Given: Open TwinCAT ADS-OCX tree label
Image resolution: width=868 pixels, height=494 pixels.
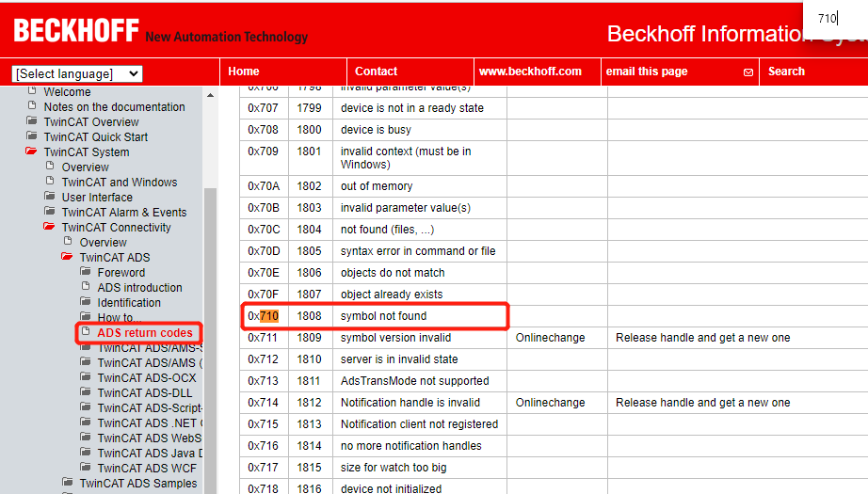Looking at the screenshot, I should click(147, 378).
